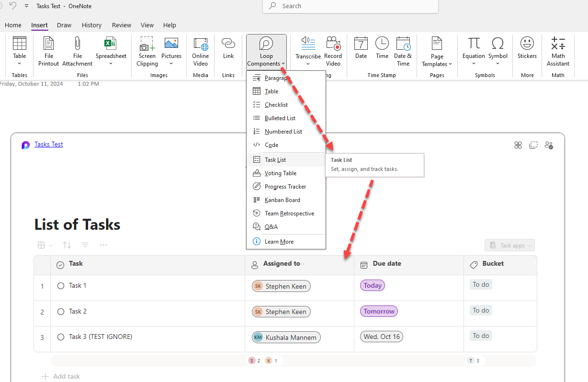Select Q&A menu item

point(286,227)
